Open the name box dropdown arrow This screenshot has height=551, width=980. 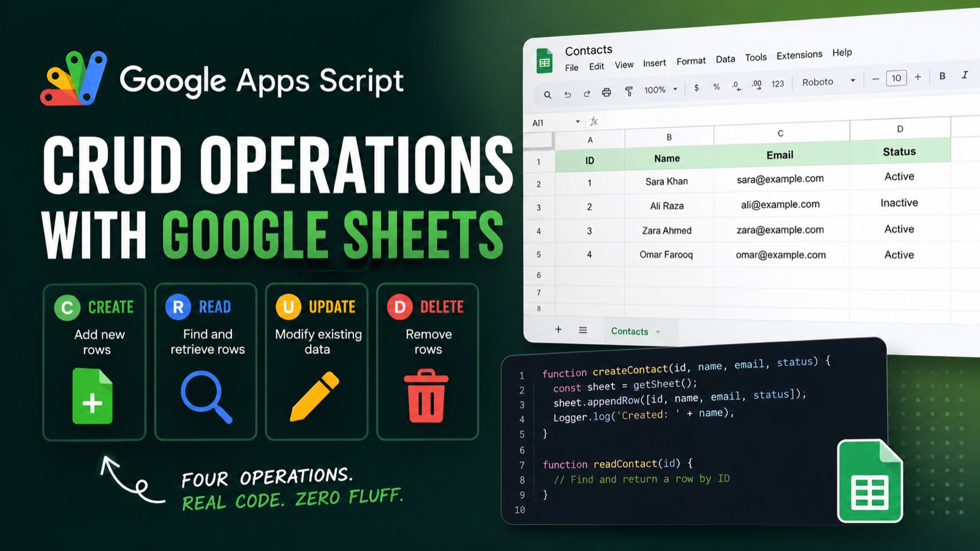tap(578, 122)
